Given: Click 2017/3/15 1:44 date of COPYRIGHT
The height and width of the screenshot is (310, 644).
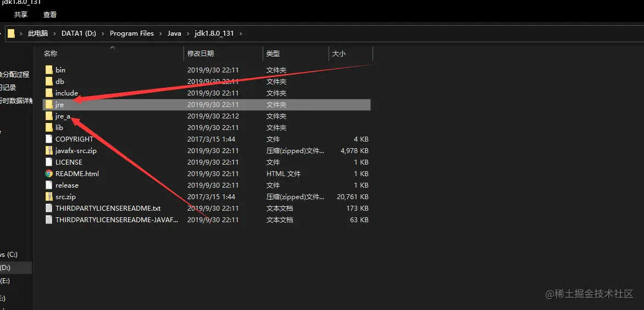Looking at the screenshot, I should [211, 139].
